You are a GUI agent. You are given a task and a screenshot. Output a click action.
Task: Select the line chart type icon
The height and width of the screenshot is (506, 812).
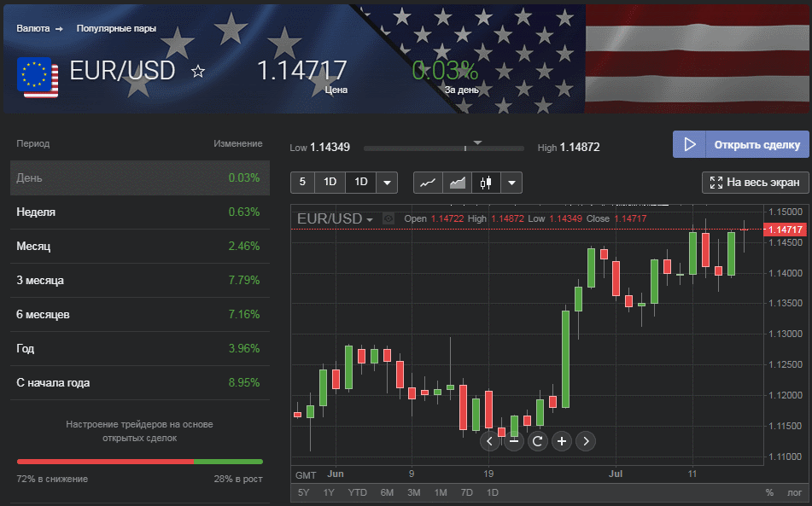[x=428, y=183]
